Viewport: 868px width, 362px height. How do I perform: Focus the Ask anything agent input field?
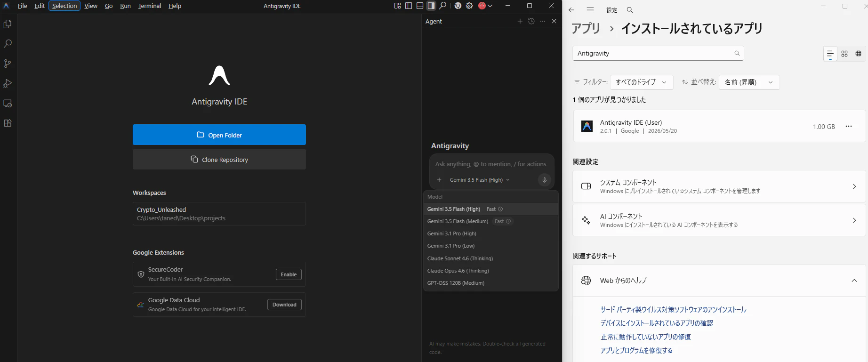491,164
